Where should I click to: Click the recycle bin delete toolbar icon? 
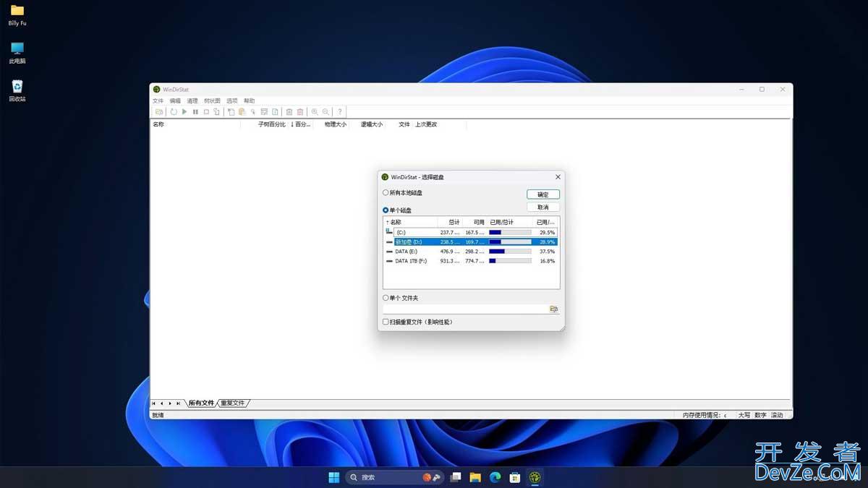(x=289, y=112)
